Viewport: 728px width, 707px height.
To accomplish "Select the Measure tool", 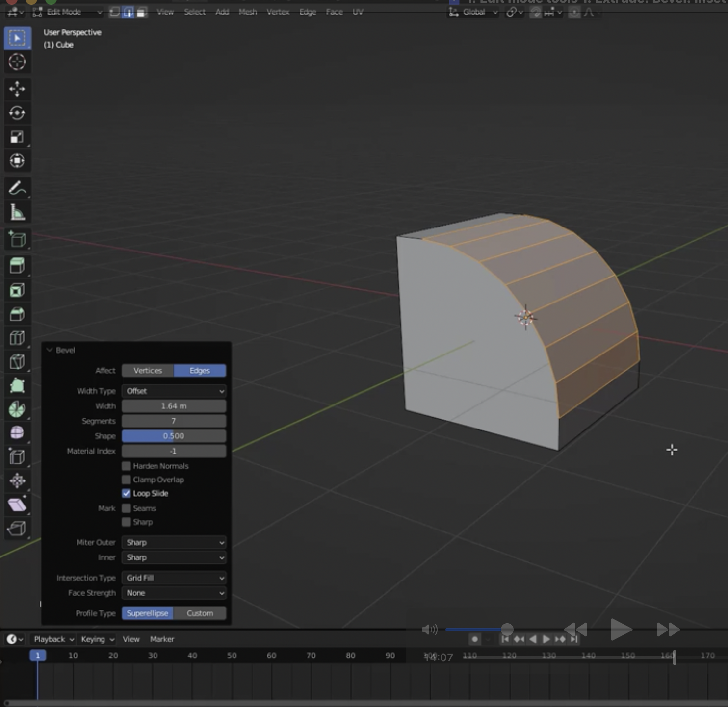I will point(17,212).
